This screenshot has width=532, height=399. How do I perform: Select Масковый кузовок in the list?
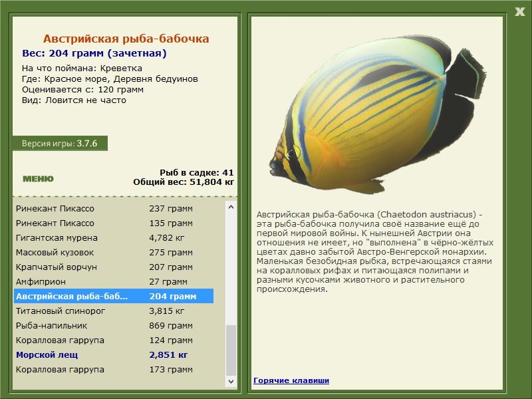click(x=114, y=252)
